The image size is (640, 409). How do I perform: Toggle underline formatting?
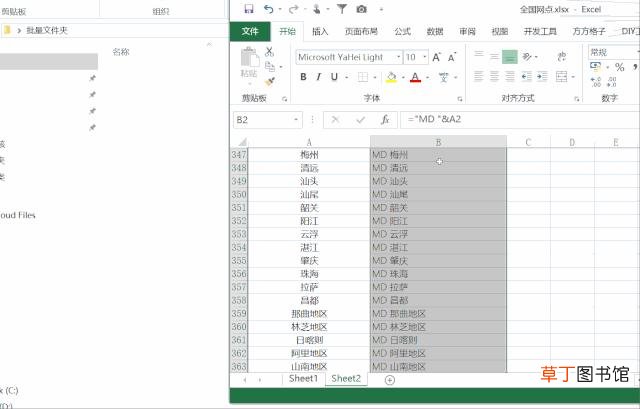[x=334, y=77]
